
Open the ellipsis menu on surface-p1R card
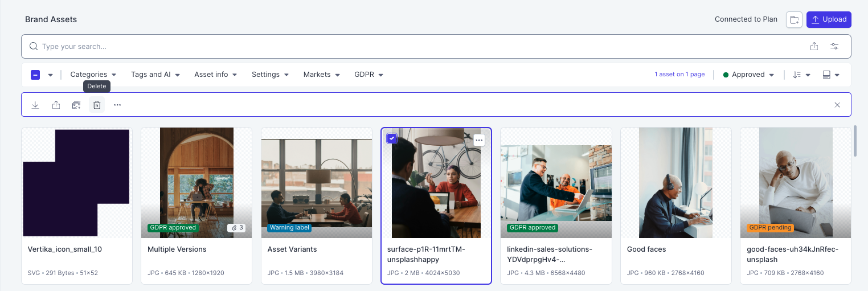pyautogui.click(x=479, y=140)
